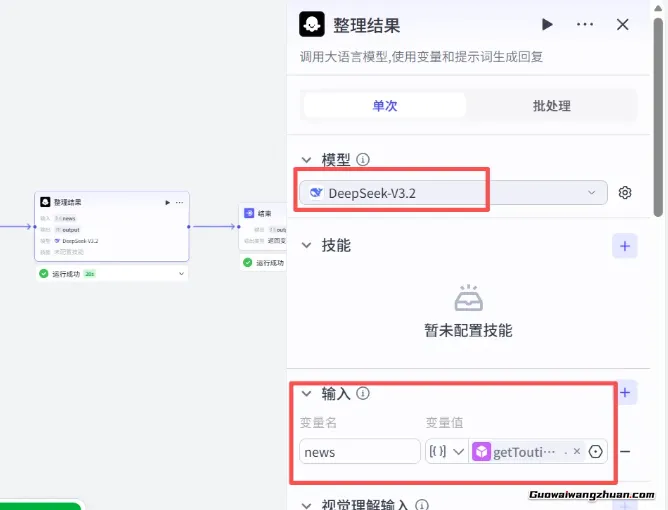Open more options on canvas 整理结果 node

point(180,202)
